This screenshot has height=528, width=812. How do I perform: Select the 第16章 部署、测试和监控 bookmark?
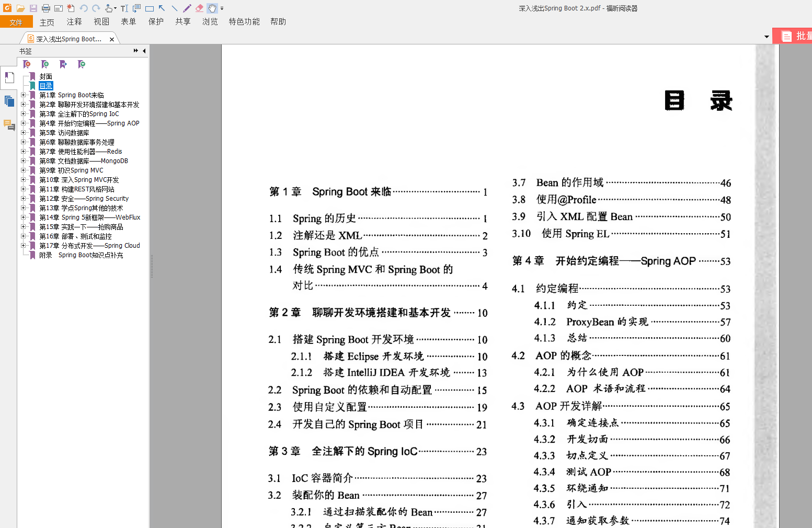click(76, 236)
